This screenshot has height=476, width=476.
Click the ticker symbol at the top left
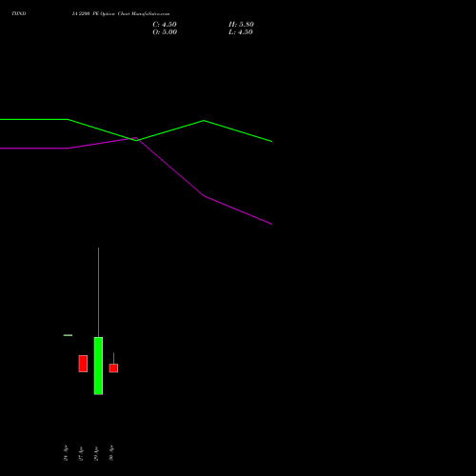click(19, 13)
